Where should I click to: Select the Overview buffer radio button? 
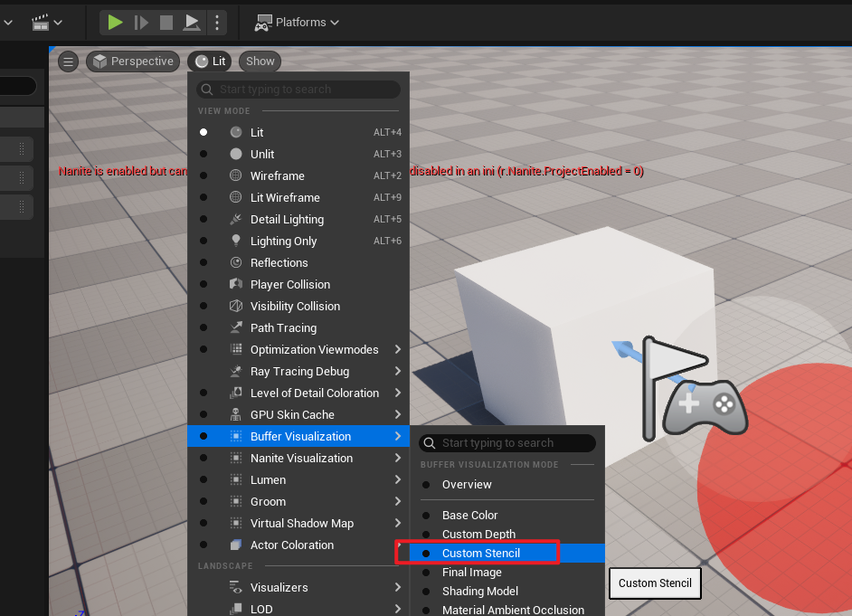coord(426,485)
